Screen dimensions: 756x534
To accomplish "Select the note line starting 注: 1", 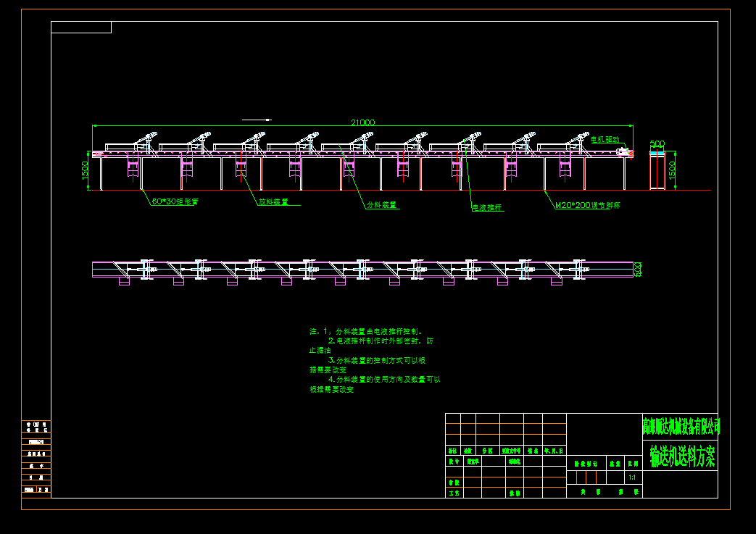I will click(367, 332).
